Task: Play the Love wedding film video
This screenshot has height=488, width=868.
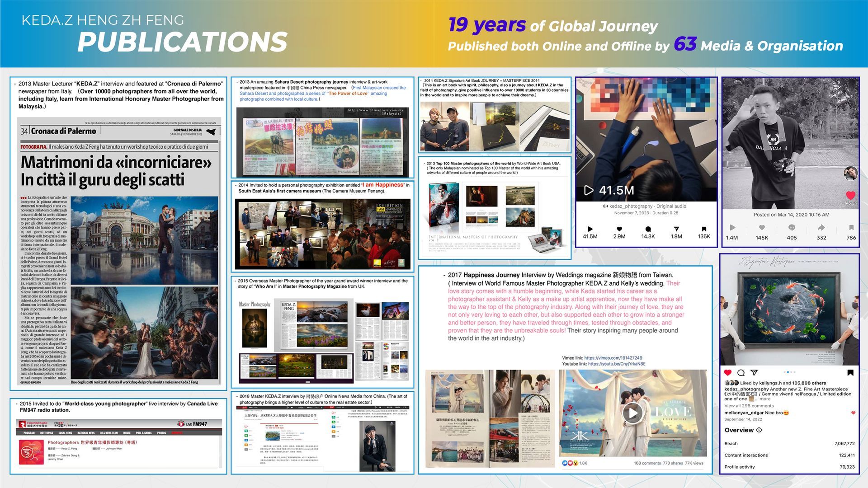Action: (632, 413)
